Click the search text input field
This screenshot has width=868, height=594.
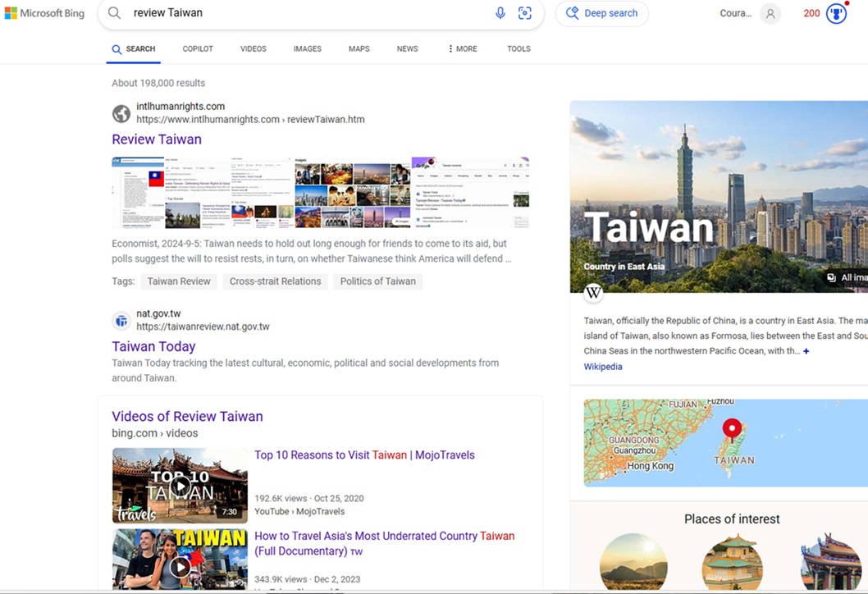coord(308,13)
